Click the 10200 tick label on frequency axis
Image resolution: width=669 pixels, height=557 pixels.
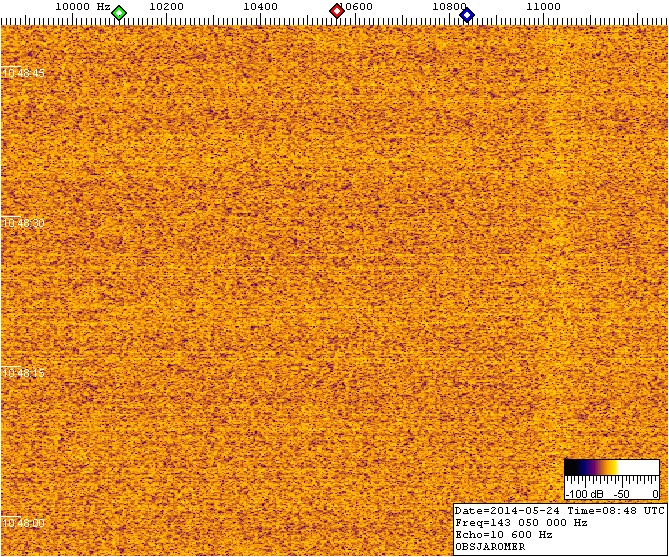166,6
